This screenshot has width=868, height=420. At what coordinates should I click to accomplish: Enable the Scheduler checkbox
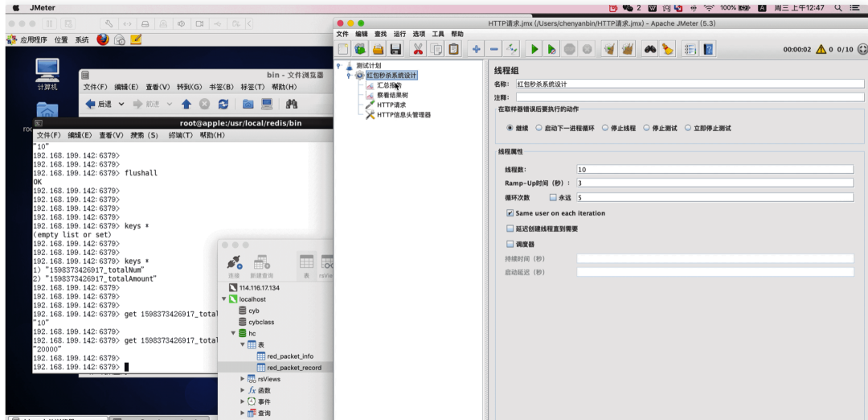pos(510,244)
